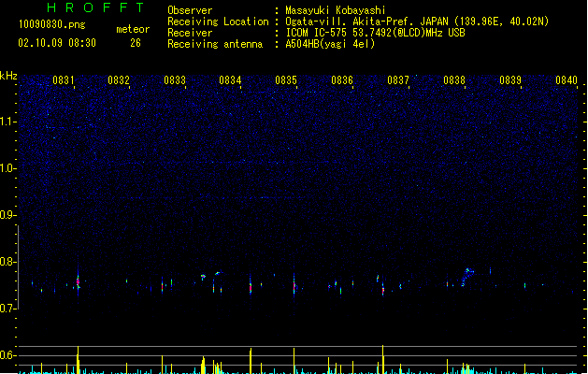Screen dimensions: 588x374
Task: Click the 0835 time marker
Action: click(286, 80)
